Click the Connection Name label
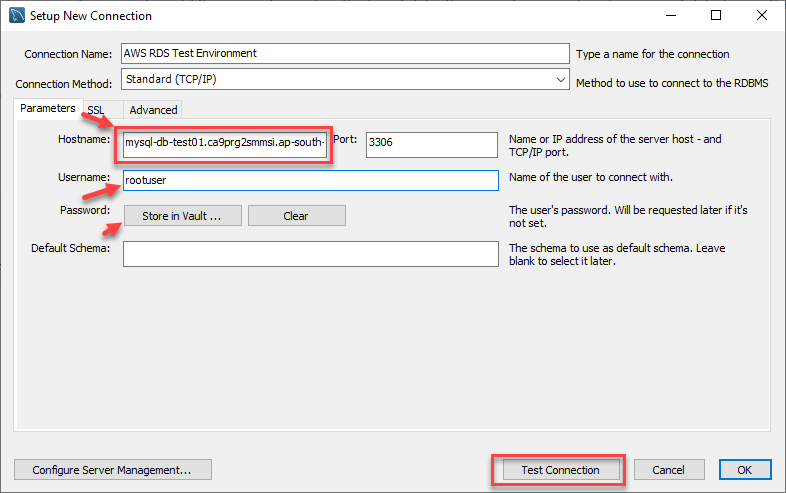This screenshot has height=493, width=786. coord(68,54)
